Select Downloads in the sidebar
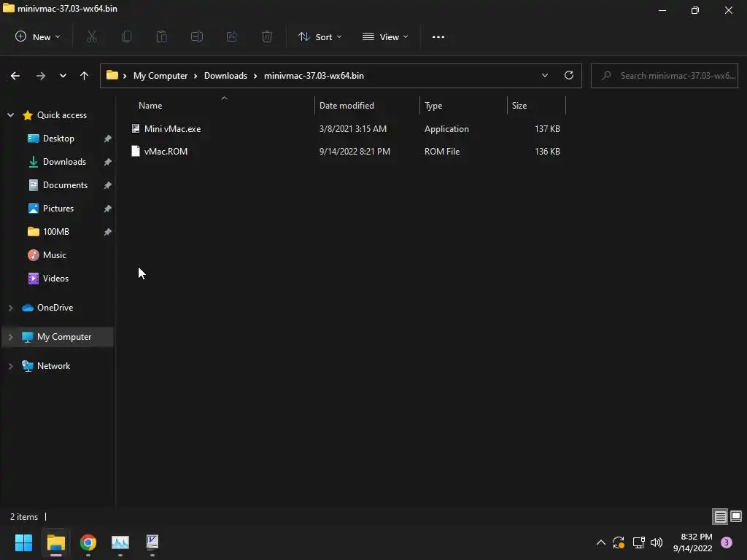 (64, 161)
